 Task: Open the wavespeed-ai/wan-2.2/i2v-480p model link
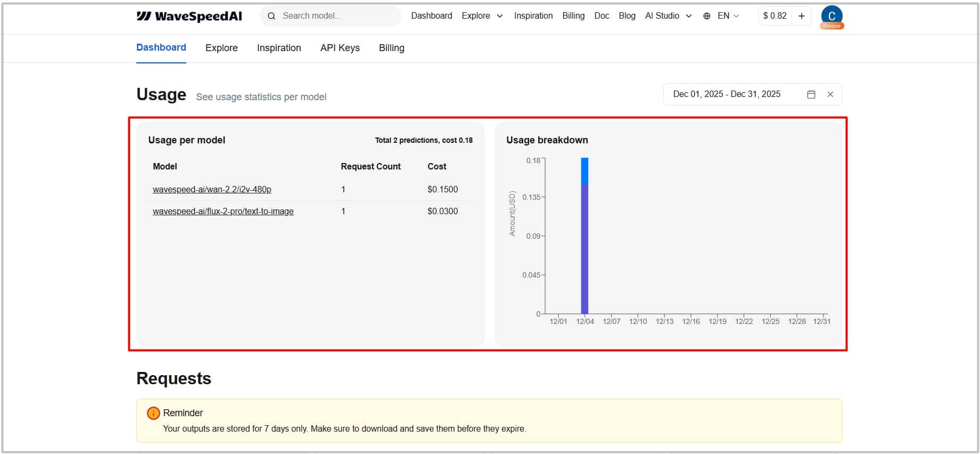212,189
